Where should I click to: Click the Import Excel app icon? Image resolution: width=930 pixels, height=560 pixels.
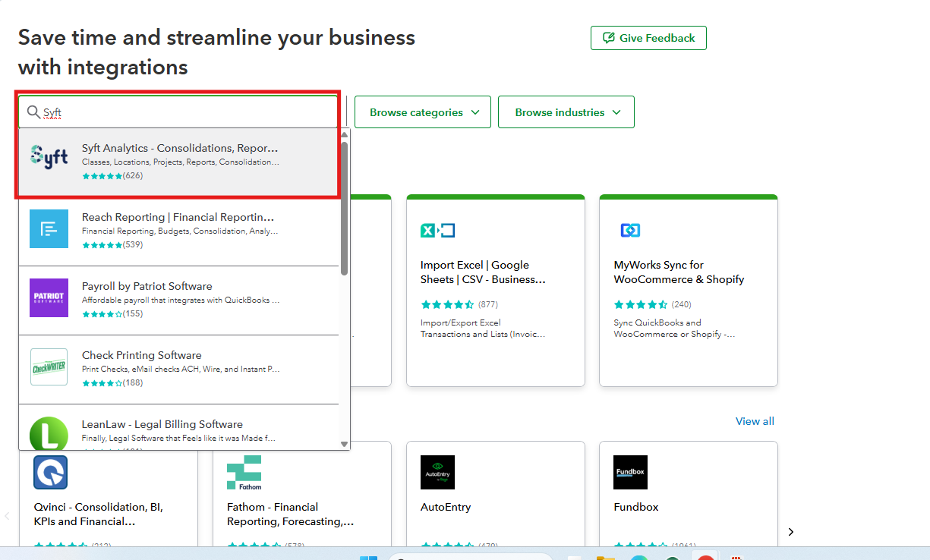click(x=437, y=231)
